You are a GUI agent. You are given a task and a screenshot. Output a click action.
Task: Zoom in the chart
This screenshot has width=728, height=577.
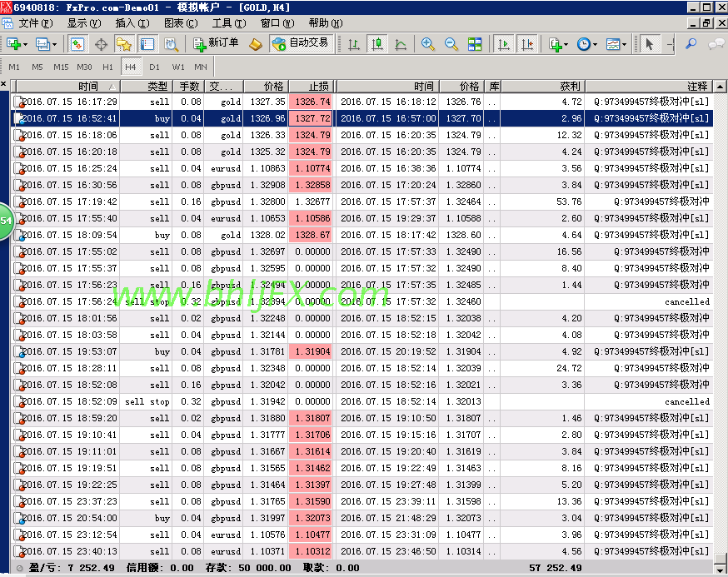pyautogui.click(x=427, y=44)
